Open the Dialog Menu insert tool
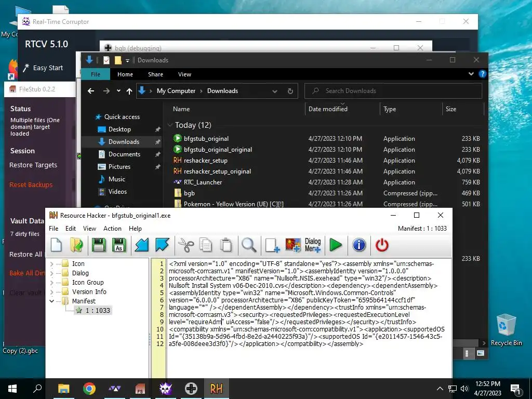The height and width of the screenshot is (399, 532). click(312, 245)
